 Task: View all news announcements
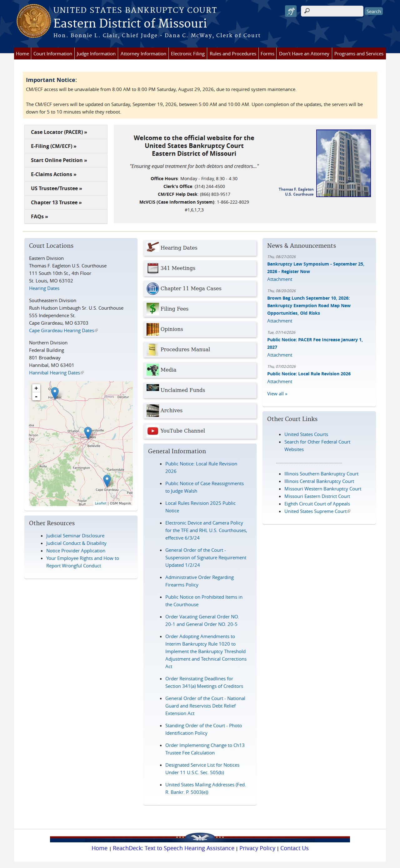(277, 393)
